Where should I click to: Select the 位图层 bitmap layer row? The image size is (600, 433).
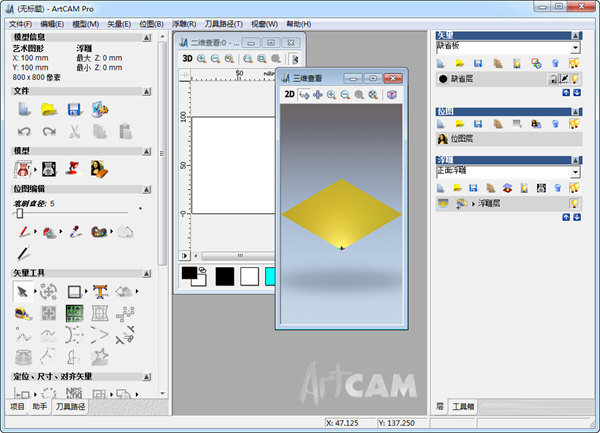(x=509, y=139)
